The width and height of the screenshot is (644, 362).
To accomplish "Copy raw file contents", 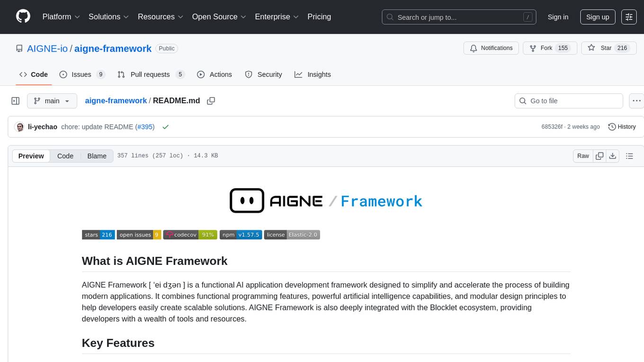I will pos(599,156).
